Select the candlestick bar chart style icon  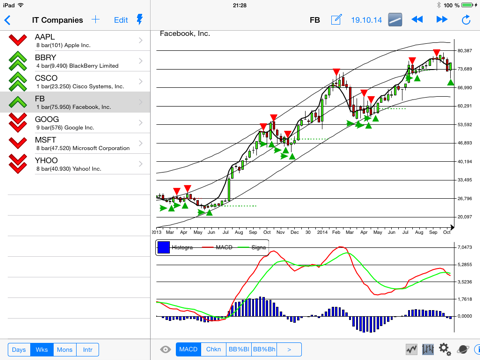tap(428, 349)
